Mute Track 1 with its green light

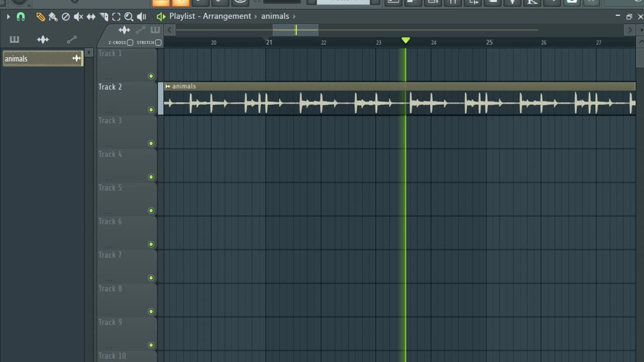[151, 76]
